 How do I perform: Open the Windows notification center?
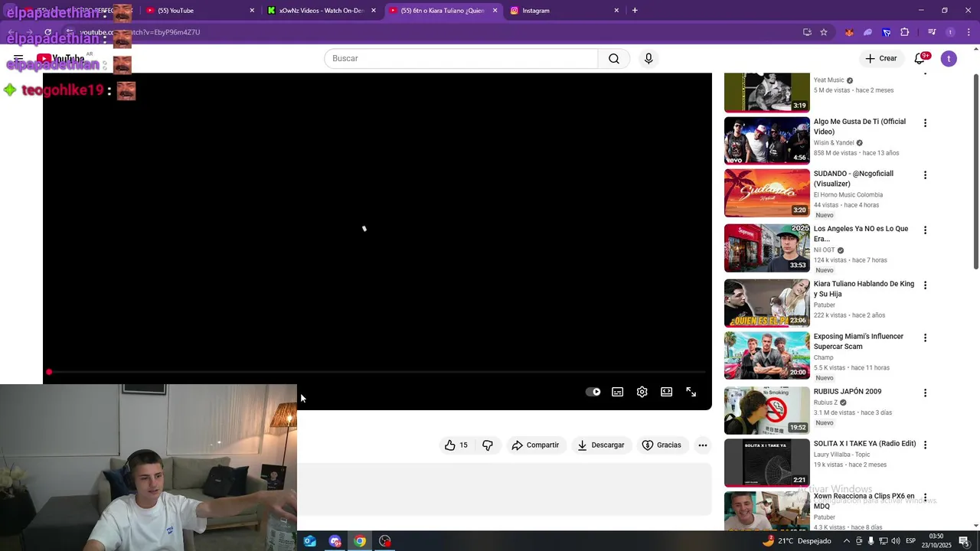pos(964,541)
